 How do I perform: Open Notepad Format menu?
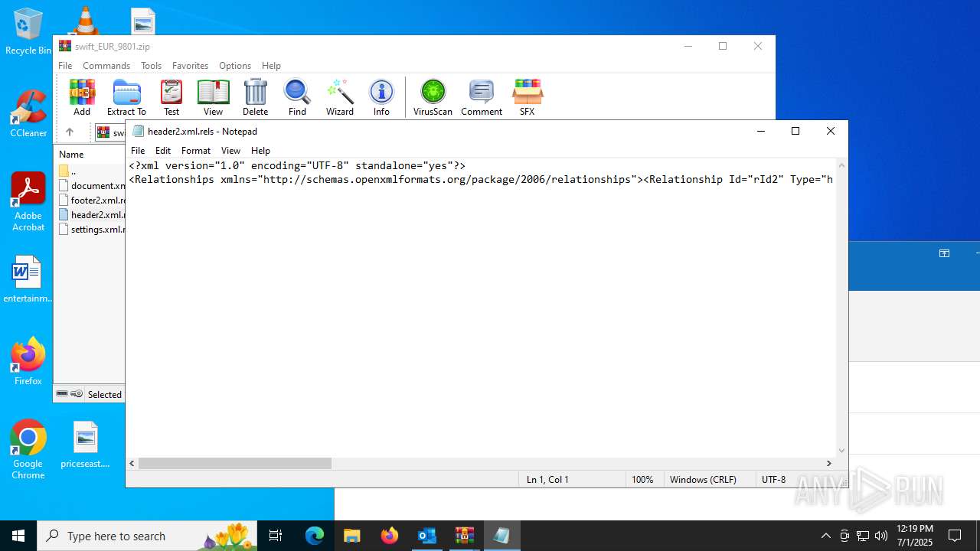[x=196, y=151]
